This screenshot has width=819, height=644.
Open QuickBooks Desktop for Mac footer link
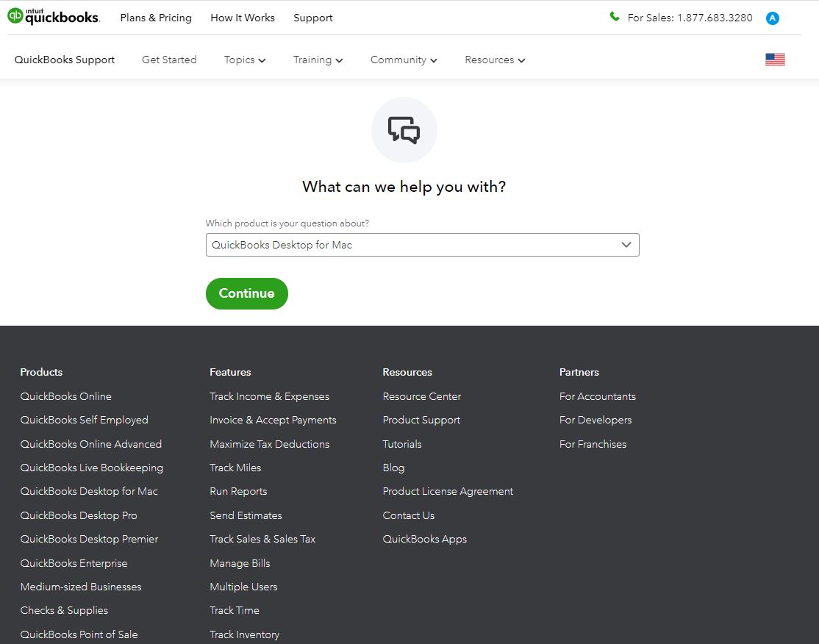pos(89,492)
